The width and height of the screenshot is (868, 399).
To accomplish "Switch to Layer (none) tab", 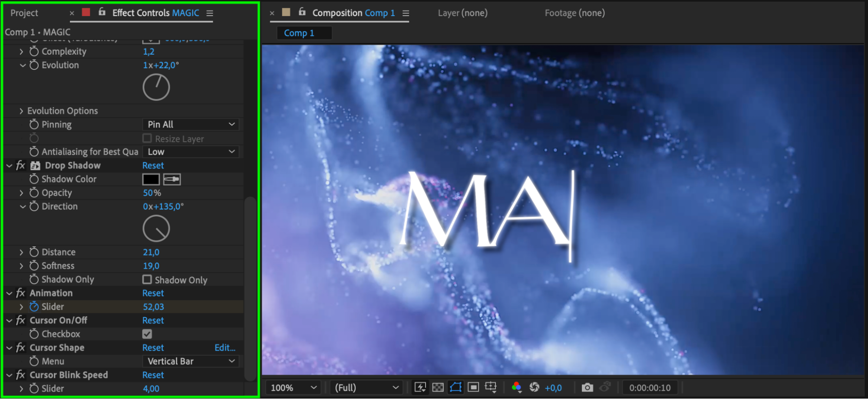I will click(x=462, y=13).
